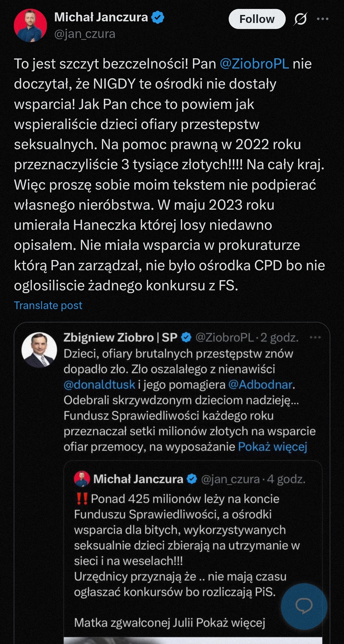This screenshot has height=644, width=344.
Task: Open the @jan_czura handle in header
Action: point(85,34)
